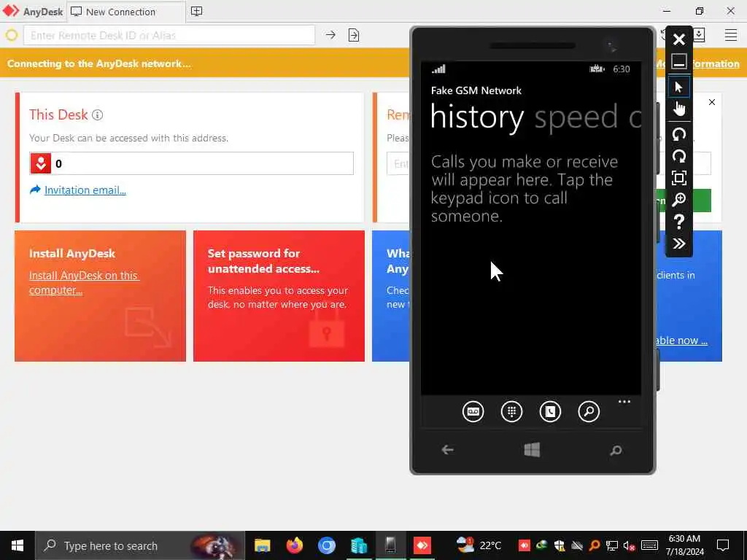Add a new session tab with plus icon
This screenshot has height=560, width=747.
[x=197, y=12]
